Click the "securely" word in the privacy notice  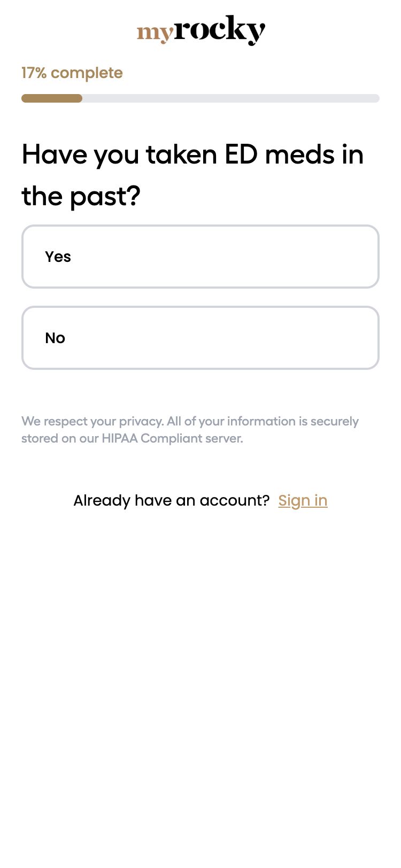tap(334, 421)
